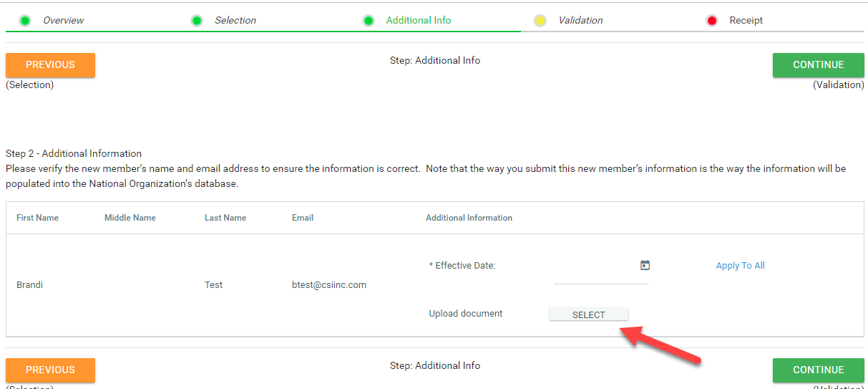Select the Additional Info step tab

(x=419, y=21)
